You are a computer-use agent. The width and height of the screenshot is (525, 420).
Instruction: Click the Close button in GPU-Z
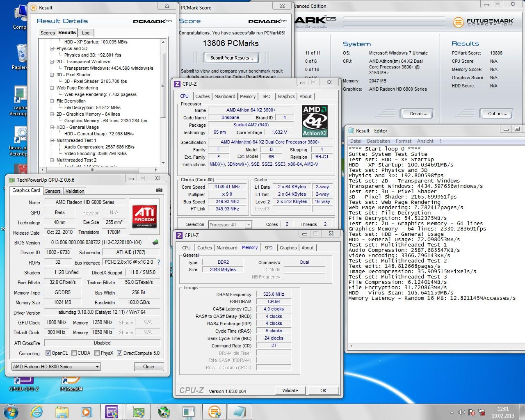click(148, 367)
